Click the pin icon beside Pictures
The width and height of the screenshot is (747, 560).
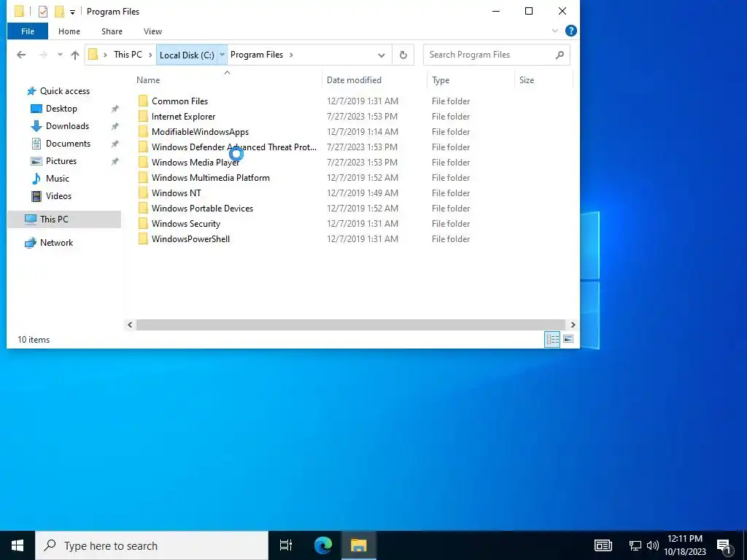pyautogui.click(x=115, y=161)
